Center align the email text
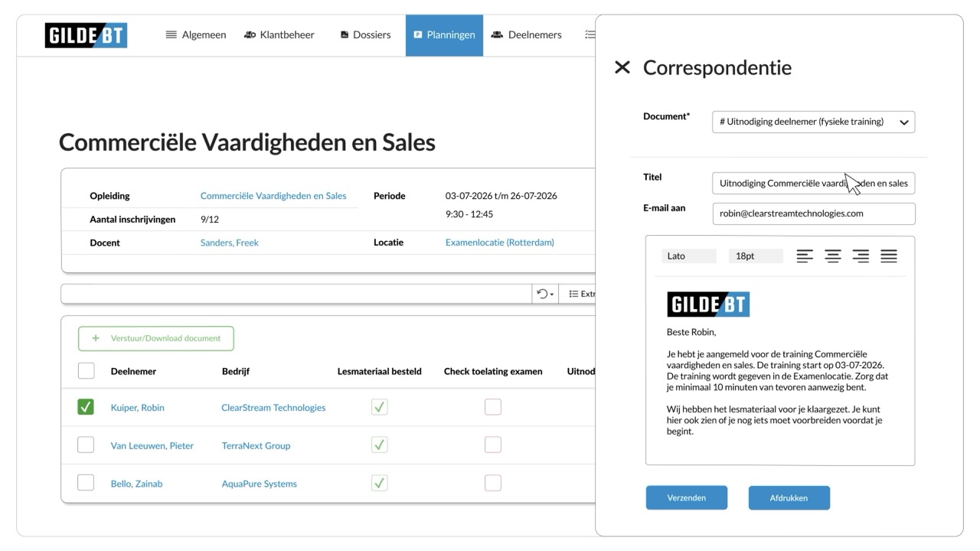 tap(833, 256)
